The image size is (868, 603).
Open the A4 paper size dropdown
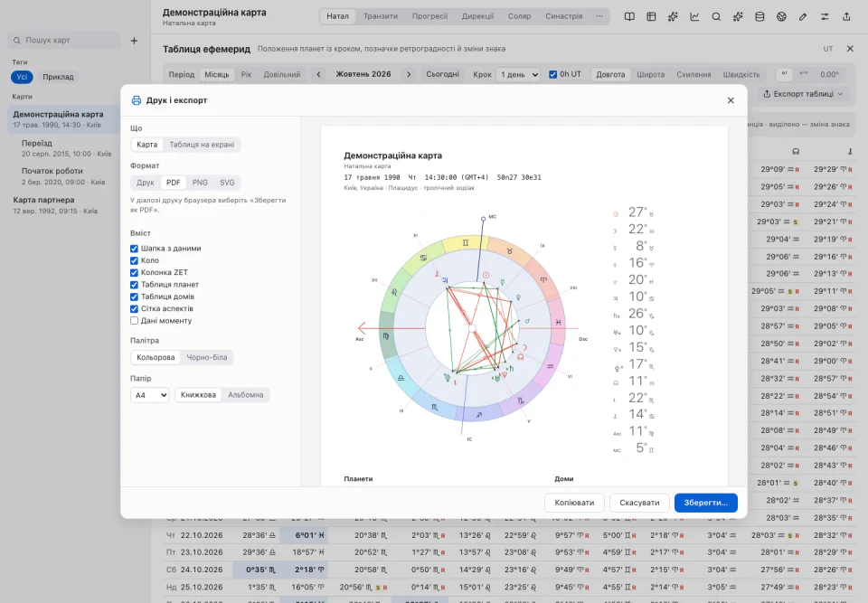pyautogui.click(x=149, y=395)
